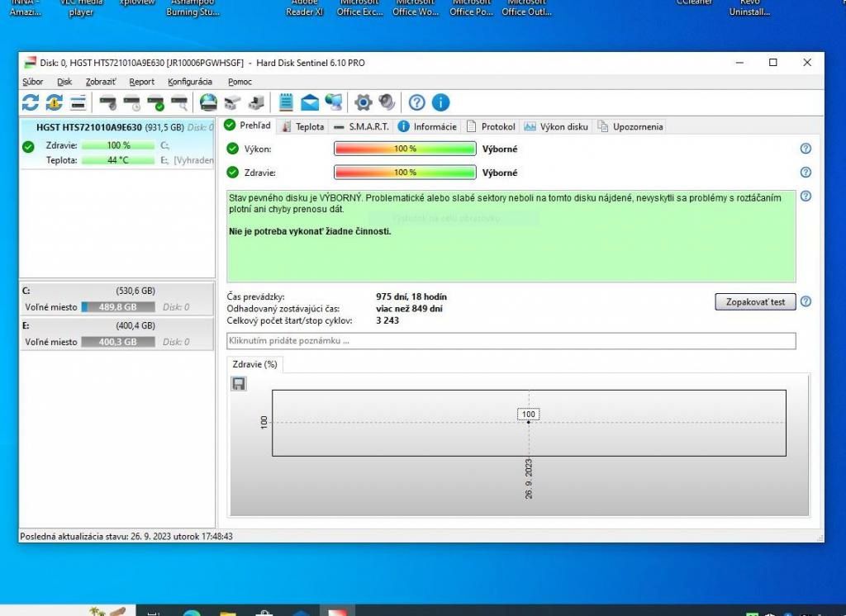This screenshot has width=846, height=616.
Task: Click the note field 'Kliknutím pridáte poznámku'
Action: 511,341
